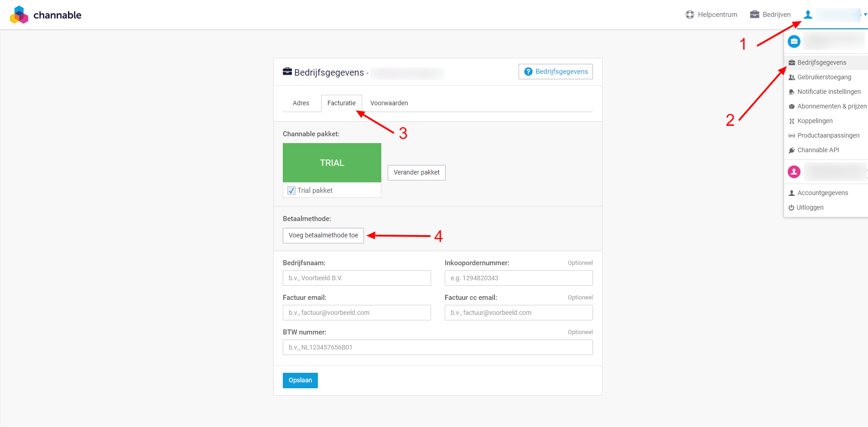Click Voeg betaalmethode toe button
This screenshot has height=427, width=868.
coord(323,235)
